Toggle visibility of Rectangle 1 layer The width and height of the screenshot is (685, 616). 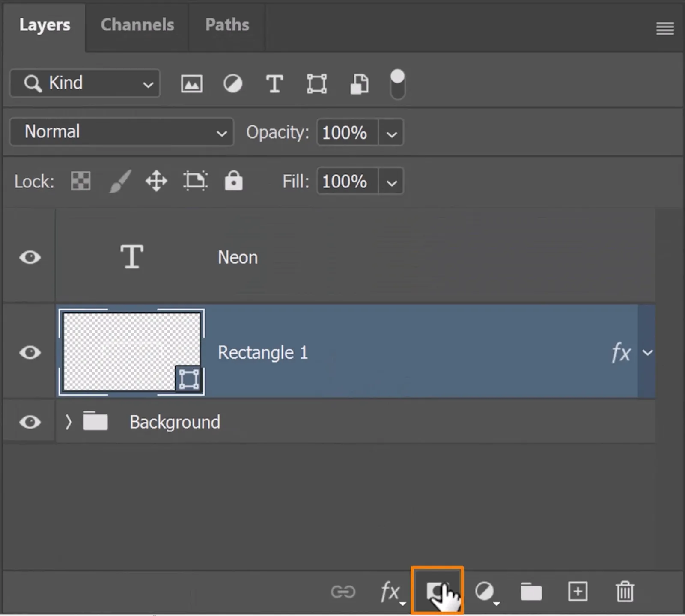pos(30,352)
